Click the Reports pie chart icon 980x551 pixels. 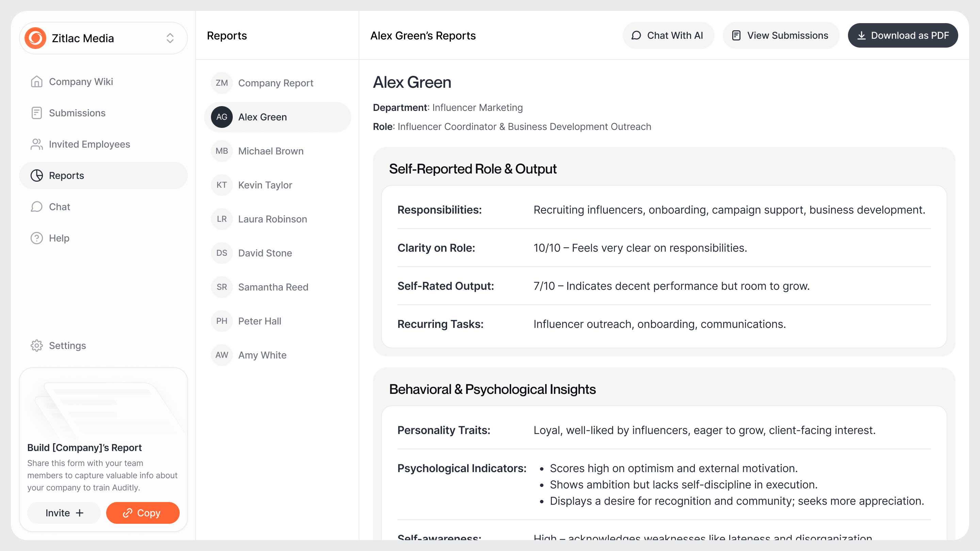pos(36,175)
